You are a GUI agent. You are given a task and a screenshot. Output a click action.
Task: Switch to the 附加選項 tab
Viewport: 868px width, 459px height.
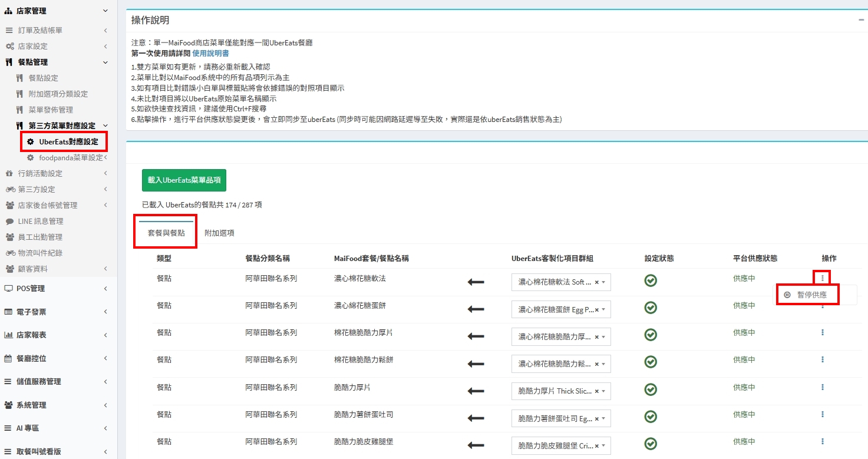[219, 233]
